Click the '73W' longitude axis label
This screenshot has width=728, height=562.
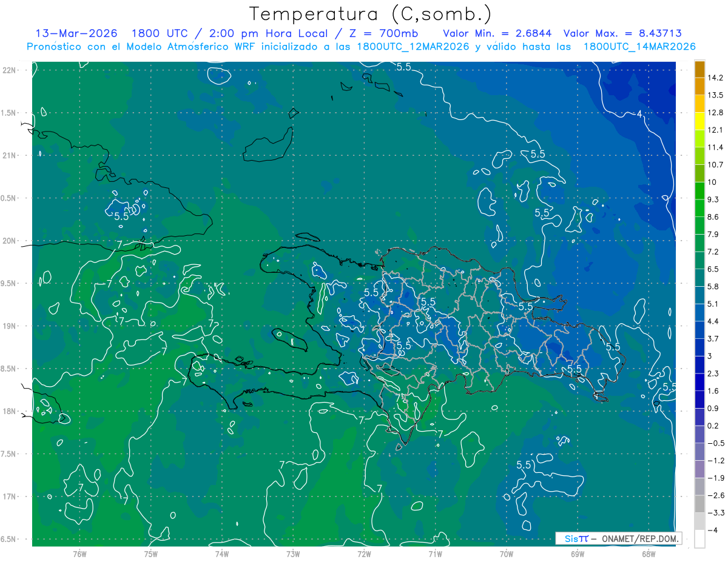292,554
